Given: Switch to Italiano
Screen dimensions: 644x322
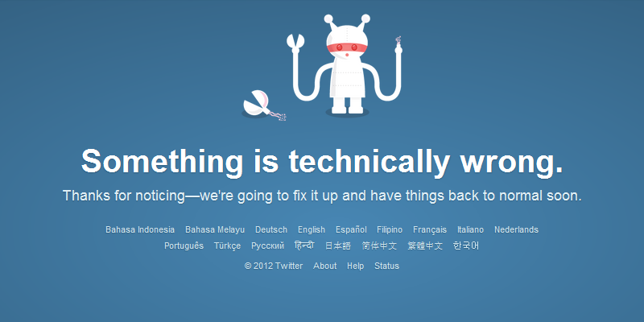Looking at the screenshot, I should [470, 229].
